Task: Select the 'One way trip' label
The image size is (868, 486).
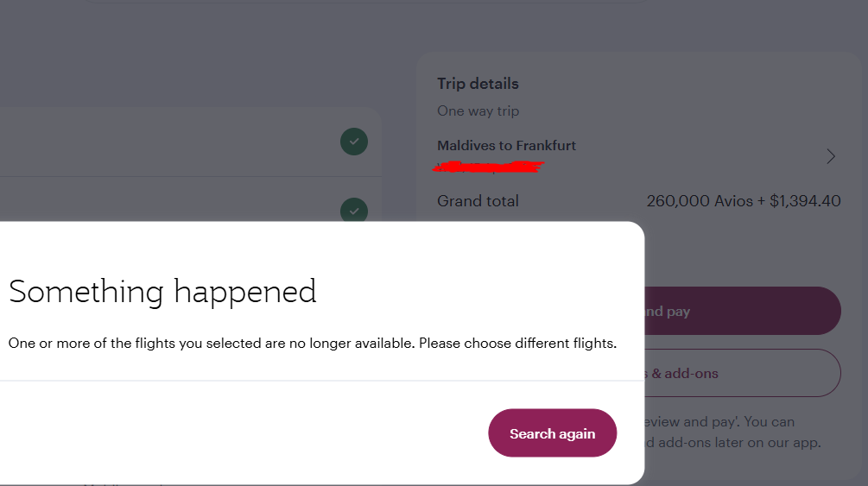Action: (478, 110)
